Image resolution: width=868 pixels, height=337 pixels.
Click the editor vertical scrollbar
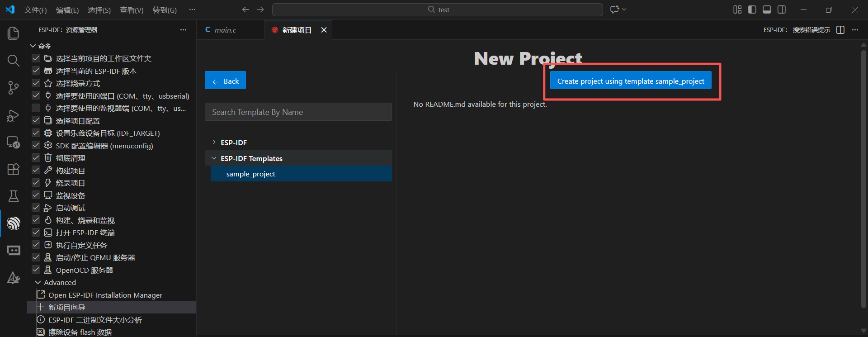tap(863, 178)
